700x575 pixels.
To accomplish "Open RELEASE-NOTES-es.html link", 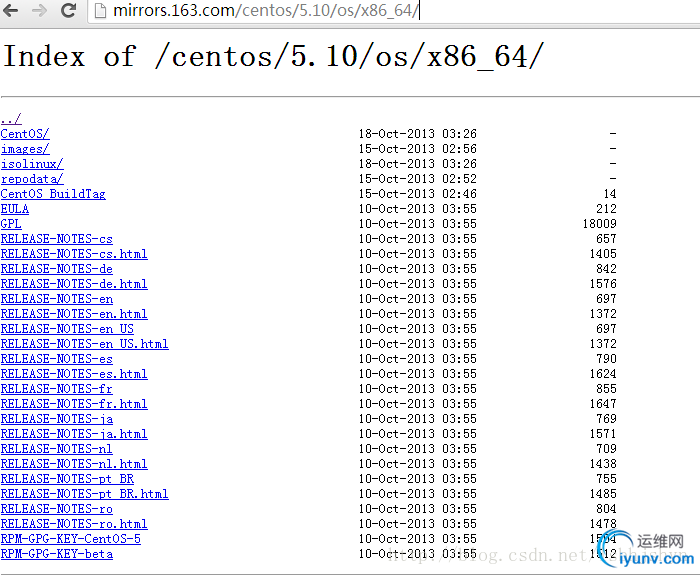I will pos(74,374).
